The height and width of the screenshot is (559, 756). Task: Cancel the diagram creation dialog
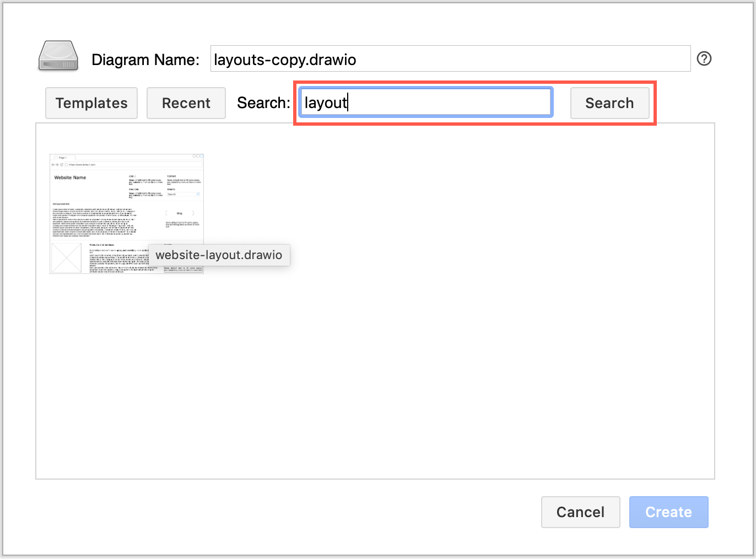tap(580, 512)
